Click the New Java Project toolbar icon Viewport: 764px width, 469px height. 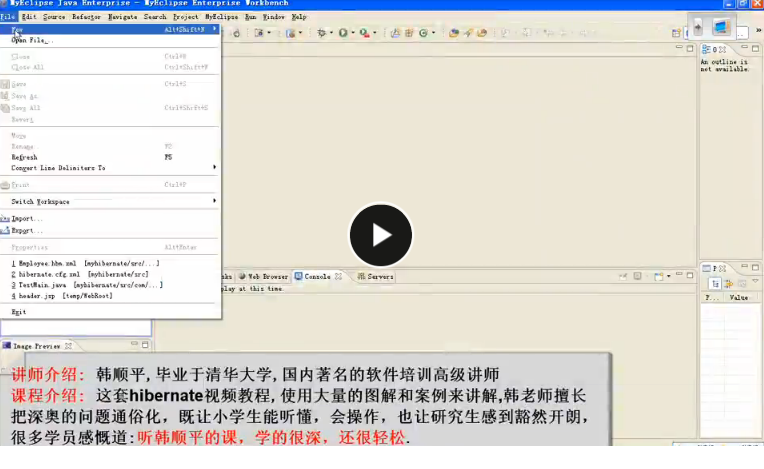[x=395, y=33]
